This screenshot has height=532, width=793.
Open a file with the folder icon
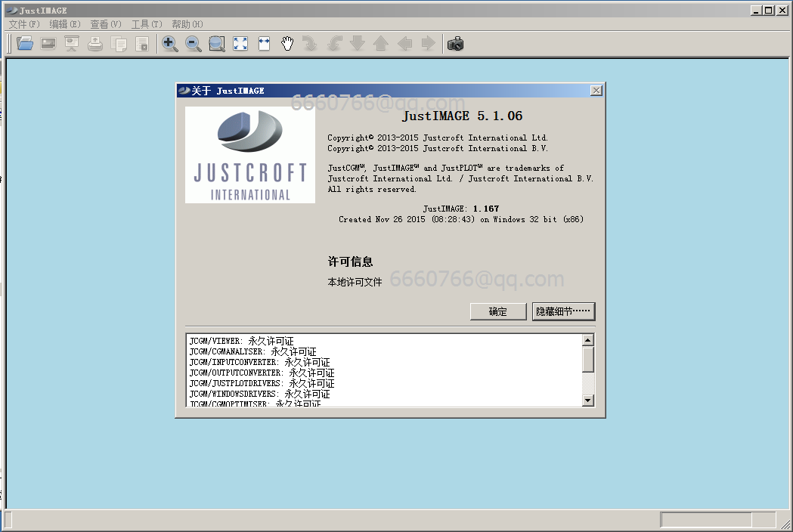click(x=25, y=44)
